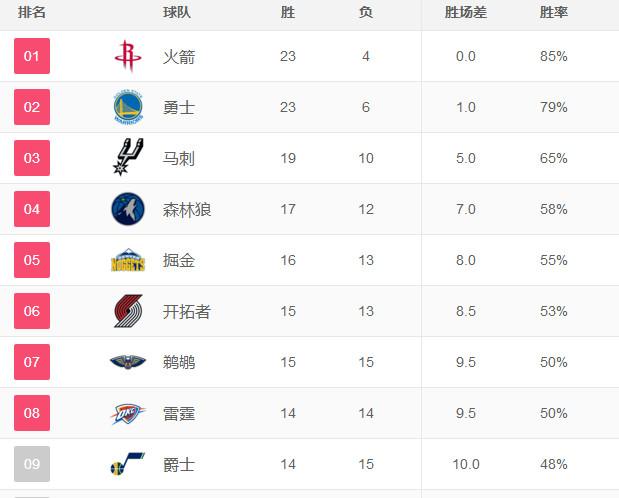Open the Timberwolves team logo
This screenshot has height=498, width=619.
pyautogui.click(x=128, y=209)
